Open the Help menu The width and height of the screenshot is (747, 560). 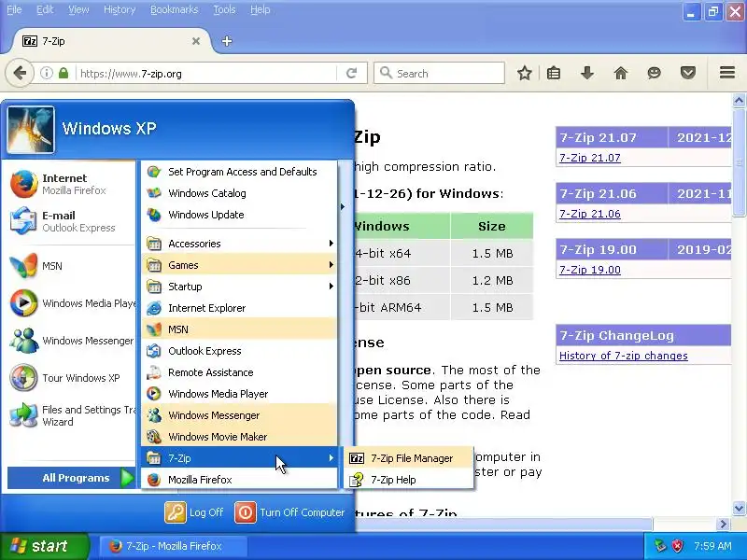point(261,9)
